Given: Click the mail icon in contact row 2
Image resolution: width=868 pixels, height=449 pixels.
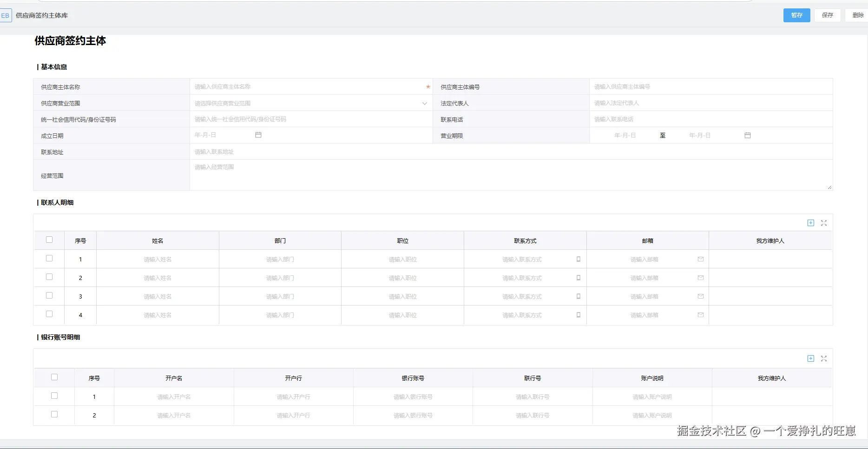Looking at the screenshot, I should [701, 278].
